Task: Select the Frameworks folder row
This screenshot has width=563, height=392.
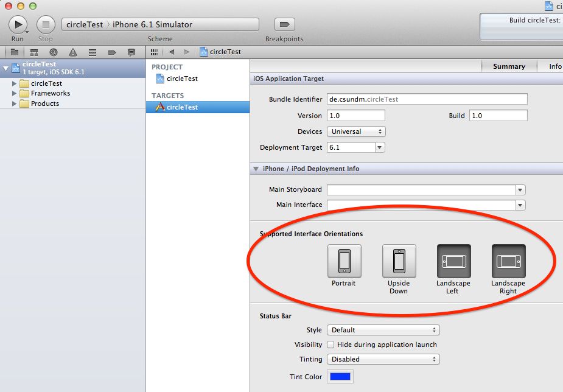Action: 72,93
